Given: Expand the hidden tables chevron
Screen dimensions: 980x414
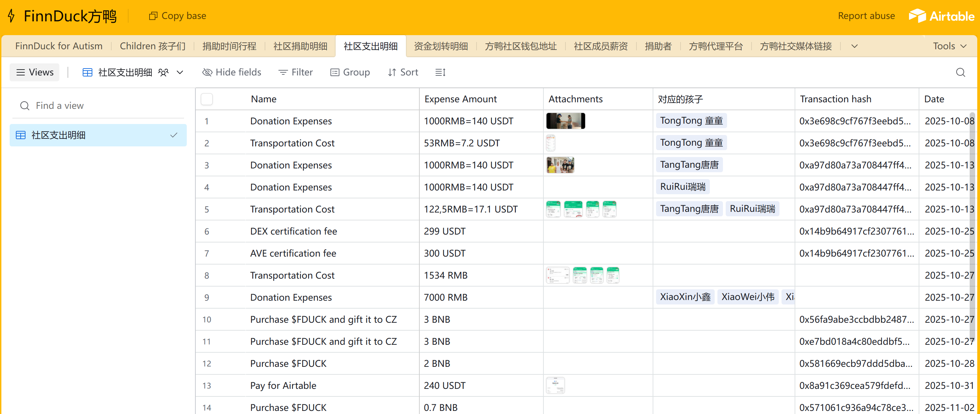Looking at the screenshot, I should point(855,46).
